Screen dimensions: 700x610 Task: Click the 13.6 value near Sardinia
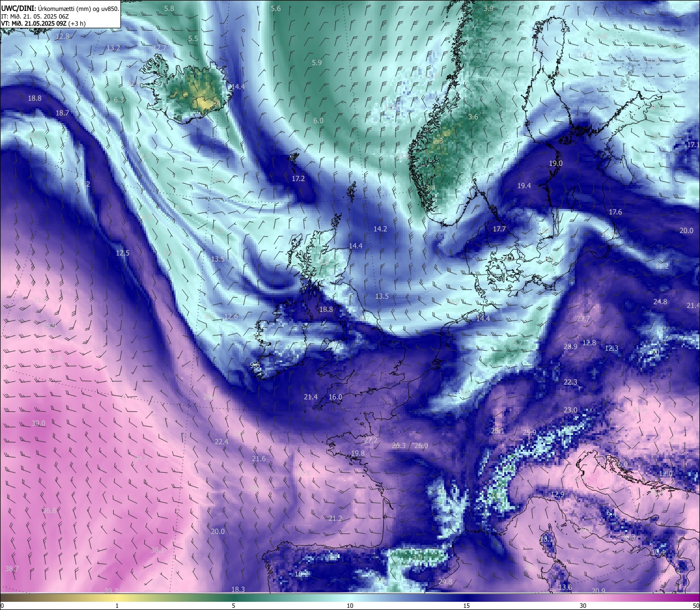pyautogui.click(x=565, y=588)
